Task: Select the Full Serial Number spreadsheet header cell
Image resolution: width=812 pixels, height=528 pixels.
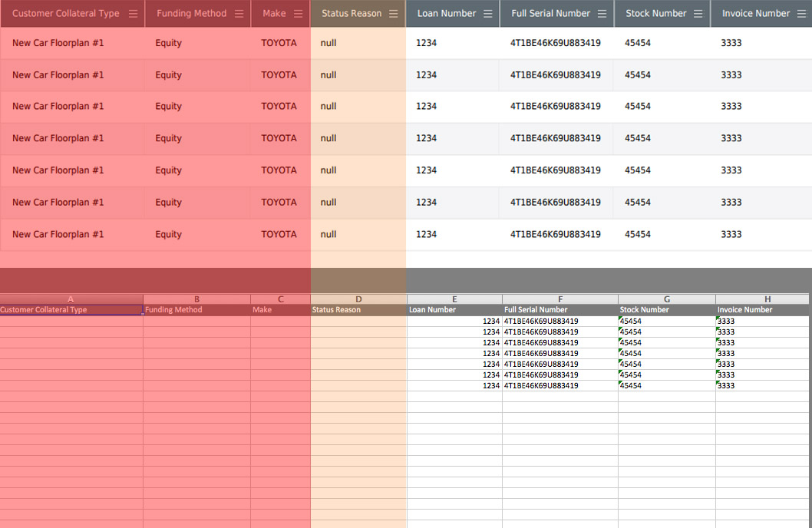Action: pyautogui.click(x=536, y=310)
